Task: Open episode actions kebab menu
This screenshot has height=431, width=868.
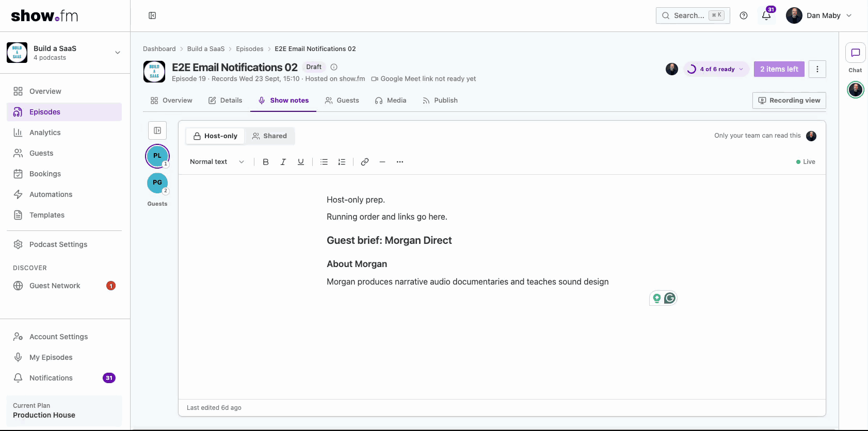Action: click(817, 69)
